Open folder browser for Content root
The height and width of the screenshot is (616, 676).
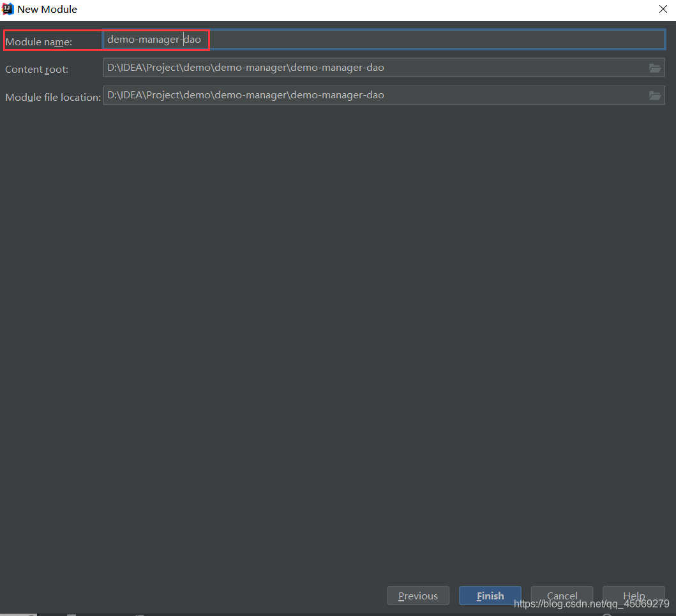coord(655,68)
